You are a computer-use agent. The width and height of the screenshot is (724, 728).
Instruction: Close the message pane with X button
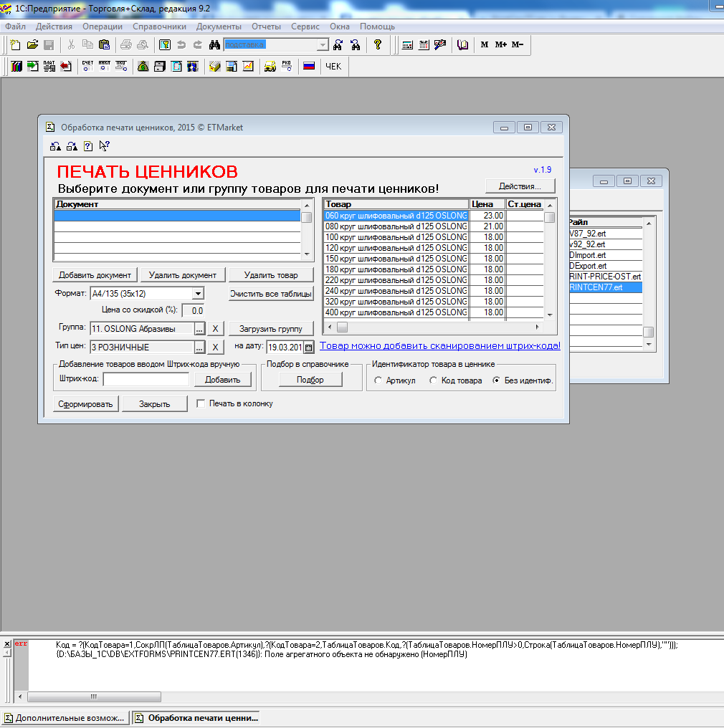click(x=7, y=644)
